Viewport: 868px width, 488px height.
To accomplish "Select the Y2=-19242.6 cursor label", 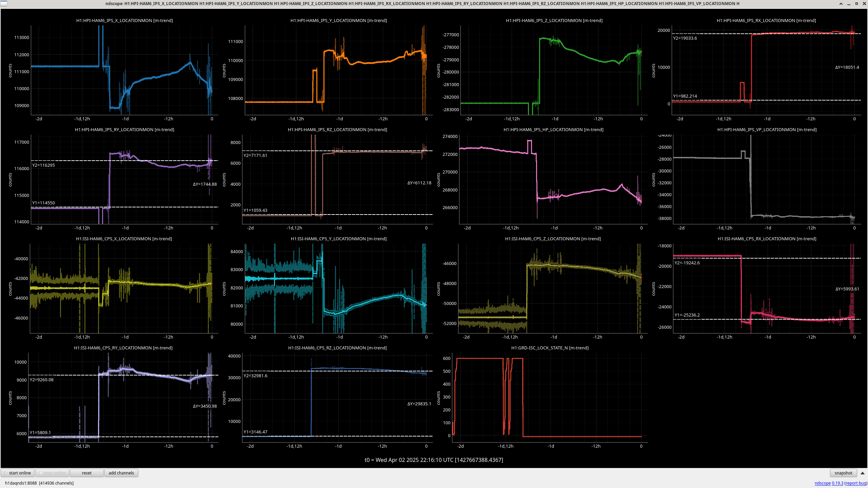I will click(x=687, y=263).
